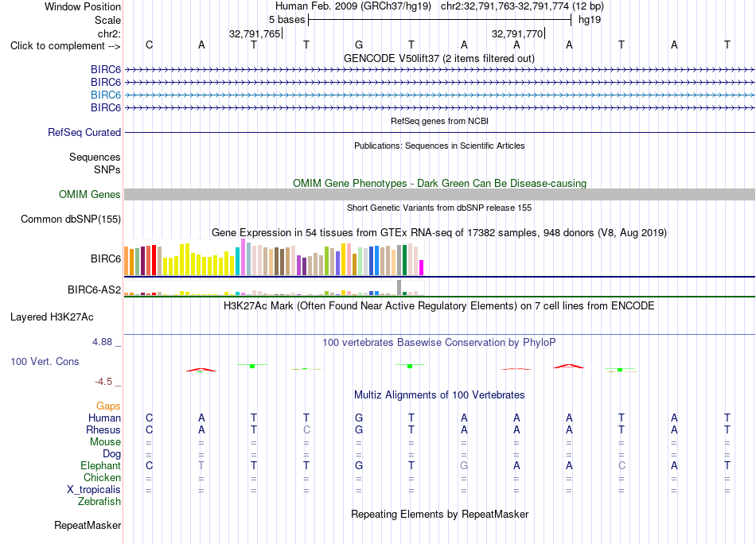Open '100 vertebrates Basewise Conservation by PhyloP' title

pos(439,343)
